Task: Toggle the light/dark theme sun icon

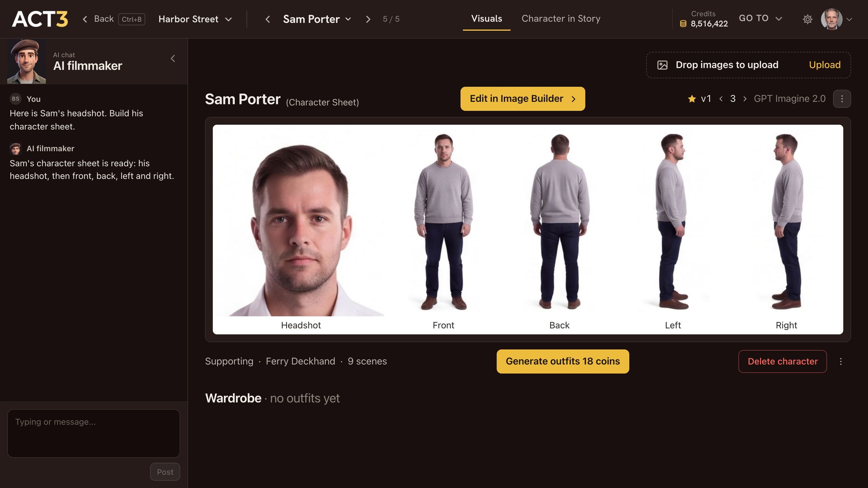Action: click(807, 19)
